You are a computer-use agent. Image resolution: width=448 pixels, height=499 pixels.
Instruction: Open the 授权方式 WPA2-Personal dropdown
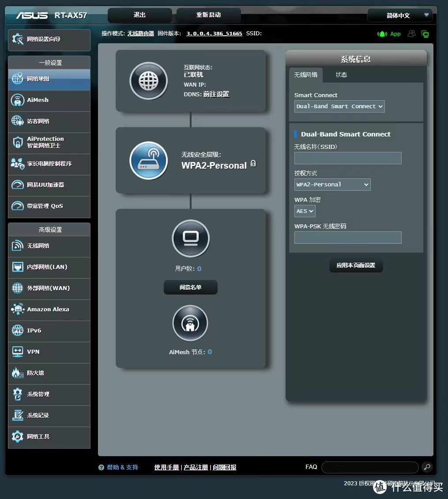pos(332,185)
